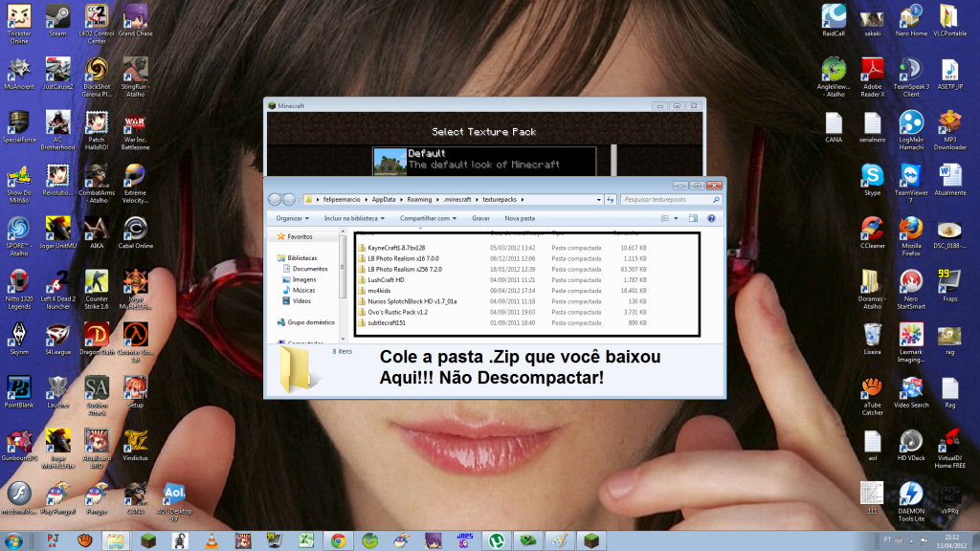Viewport: 980px width, 551px height.
Task: Open VLC media player from the taskbar
Action: (210, 540)
